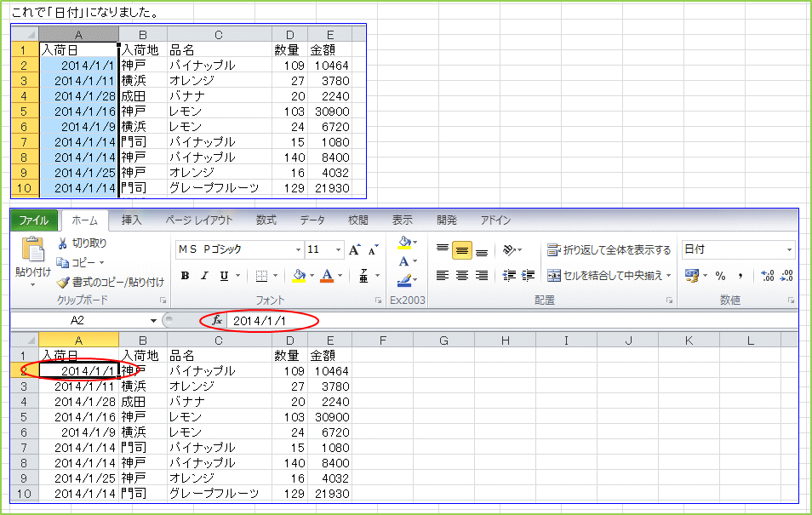Switch to the 挿入 (Insert) tab
The height and width of the screenshot is (515, 812).
click(x=132, y=220)
